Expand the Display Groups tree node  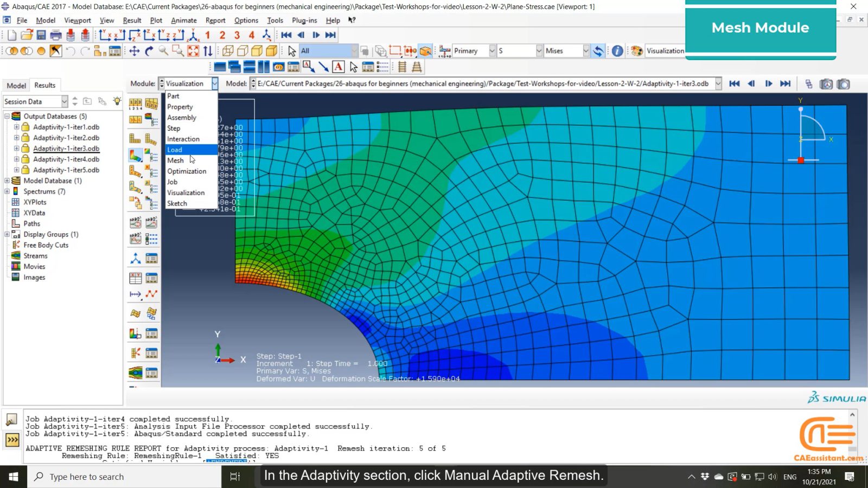pyautogui.click(x=7, y=234)
